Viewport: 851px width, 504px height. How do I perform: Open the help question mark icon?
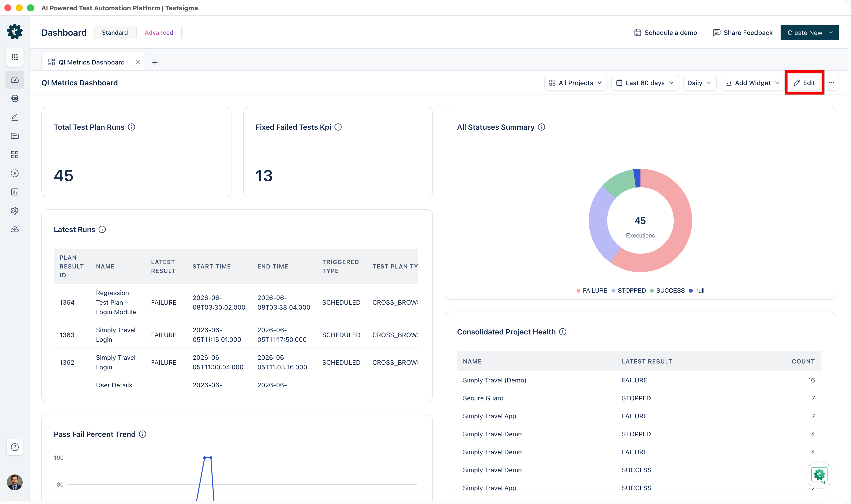[15, 447]
